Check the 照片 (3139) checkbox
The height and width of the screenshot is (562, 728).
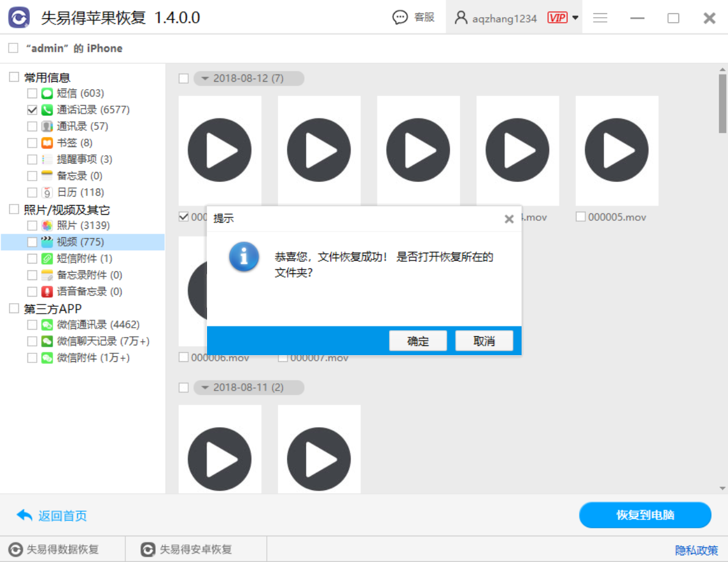point(32,226)
